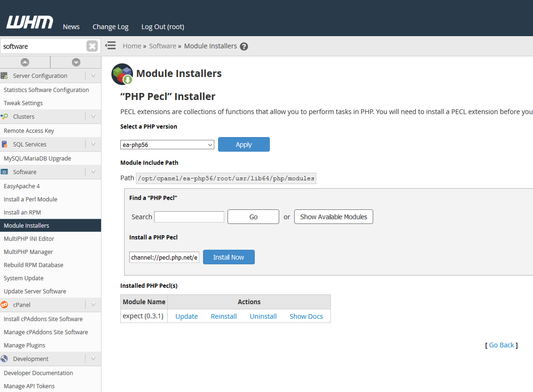
Task: Click the module include path text
Action: (226, 178)
